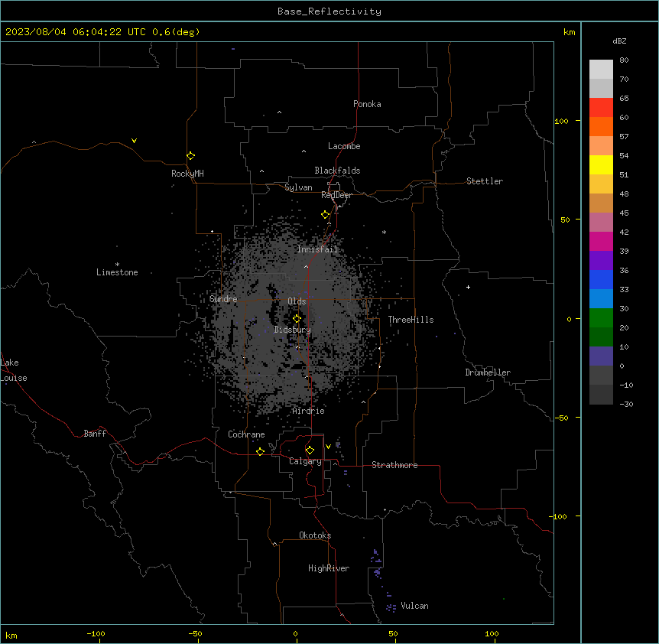Image resolution: width=659 pixels, height=644 pixels.
Task: Click the ThreeHills label
Action: pos(411,320)
